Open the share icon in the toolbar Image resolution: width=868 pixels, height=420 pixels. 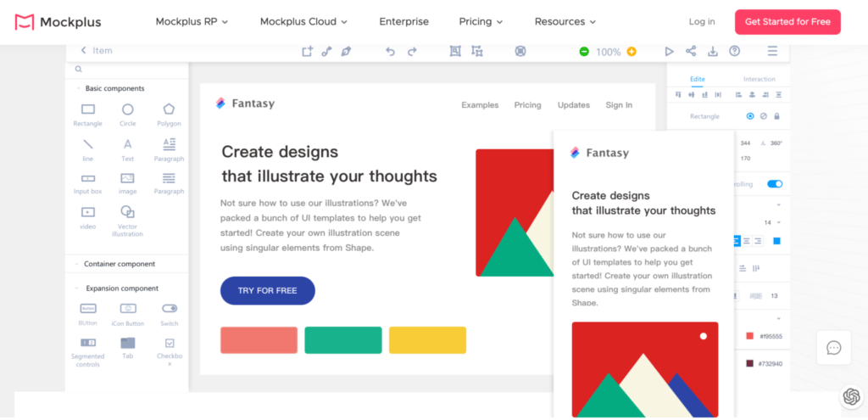click(x=691, y=52)
